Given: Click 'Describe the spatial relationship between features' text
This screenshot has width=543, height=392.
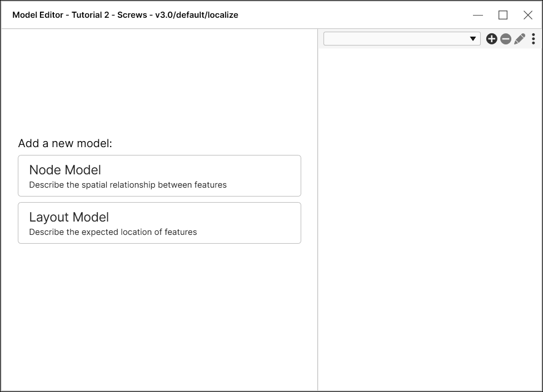Looking at the screenshot, I should (x=128, y=185).
